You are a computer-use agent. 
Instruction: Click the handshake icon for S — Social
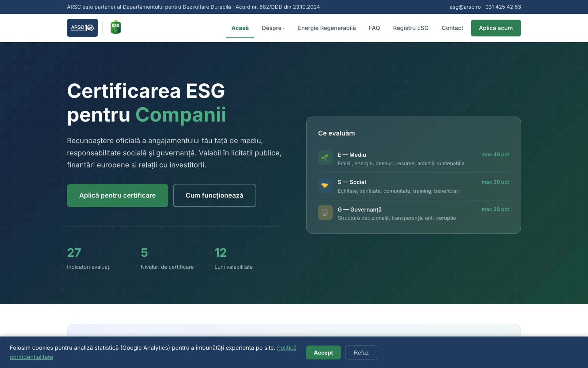pos(325,185)
